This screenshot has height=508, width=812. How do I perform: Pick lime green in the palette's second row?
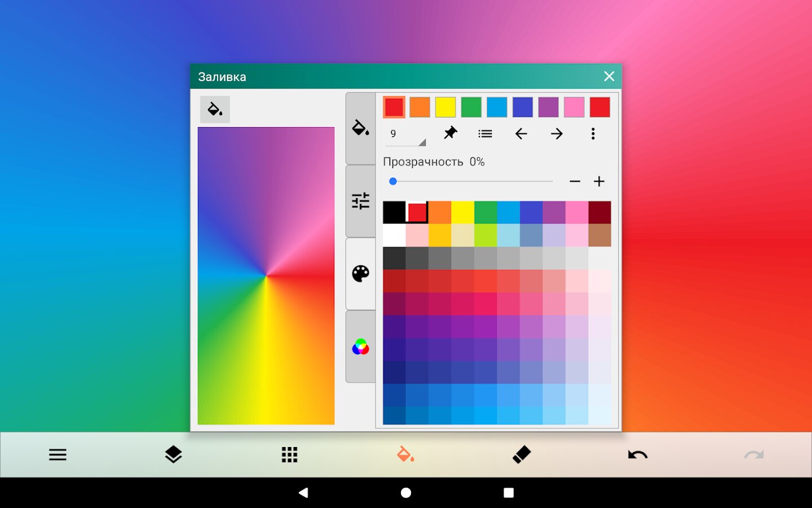[486, 235]
